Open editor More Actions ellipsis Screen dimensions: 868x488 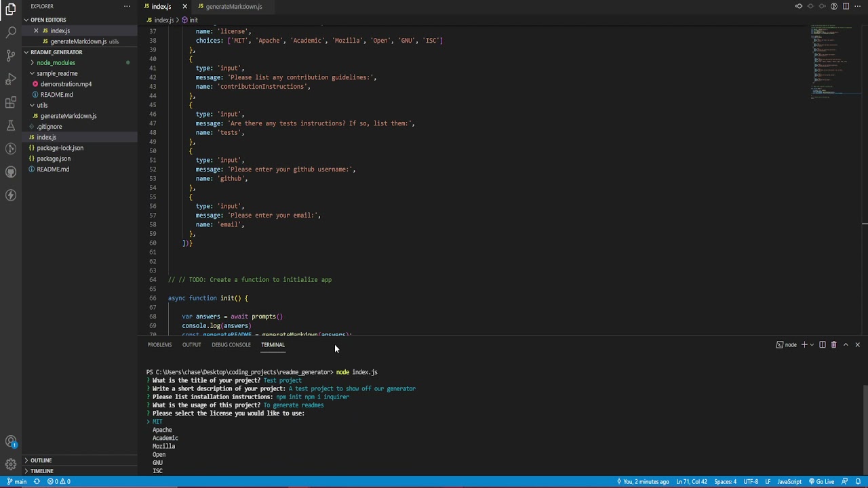tap(857, 6)
